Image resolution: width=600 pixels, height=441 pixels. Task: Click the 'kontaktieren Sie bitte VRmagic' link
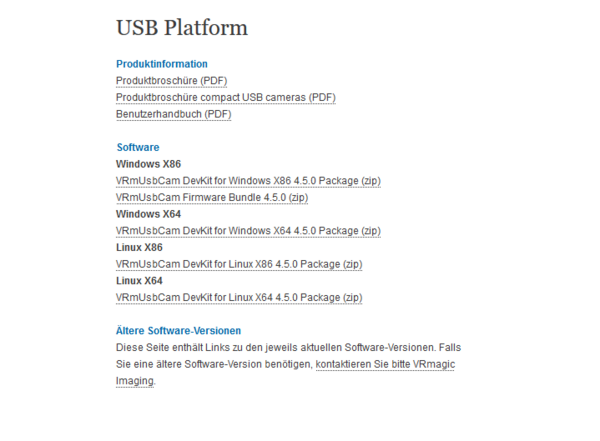coord(385,365)
